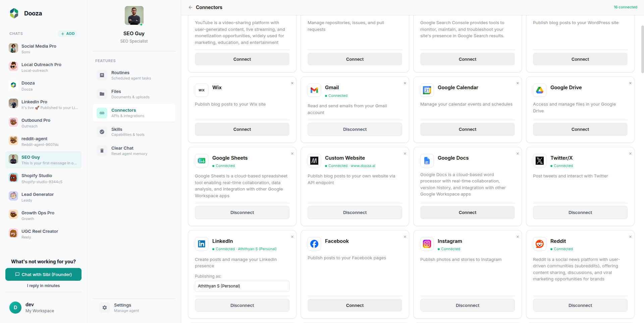
Task: Click the Instagram connector icon
Action: (427, 244)
